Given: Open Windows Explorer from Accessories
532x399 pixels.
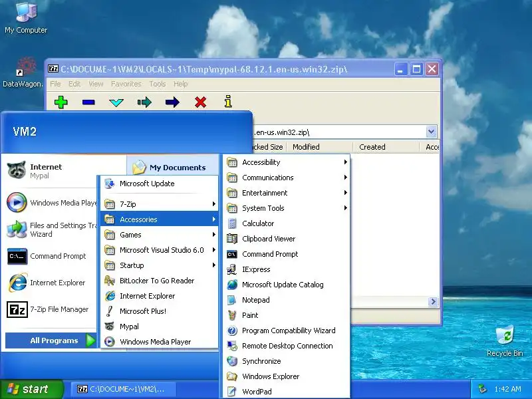Looking at the screenshot, I should (x=287, y=376).
